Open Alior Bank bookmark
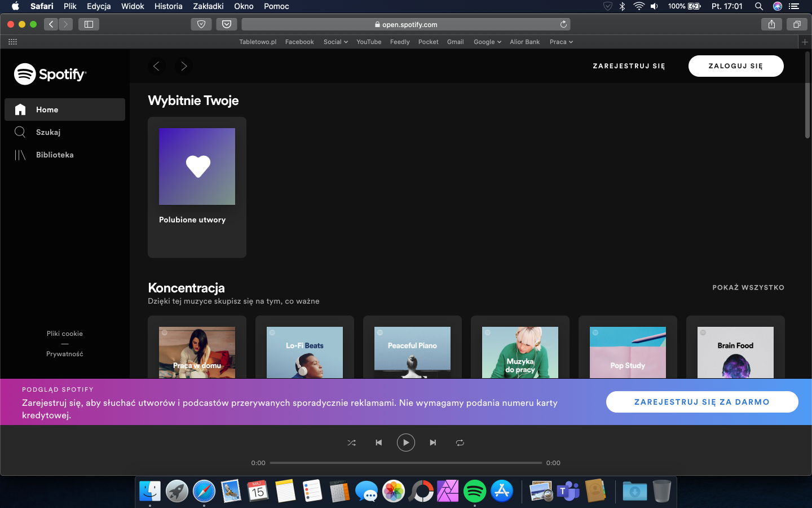The height and width of the screenshot is (508, 812). coord(525,42)
